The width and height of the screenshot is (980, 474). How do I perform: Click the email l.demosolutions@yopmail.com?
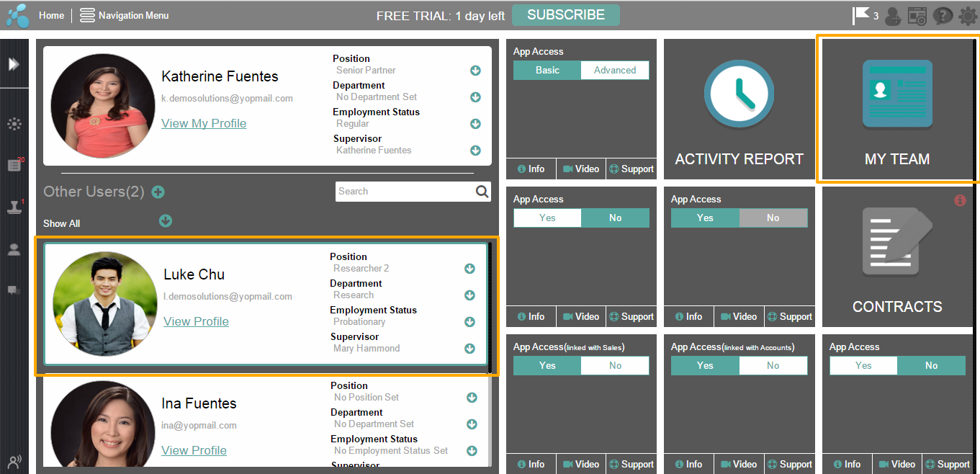click(228, 296)
